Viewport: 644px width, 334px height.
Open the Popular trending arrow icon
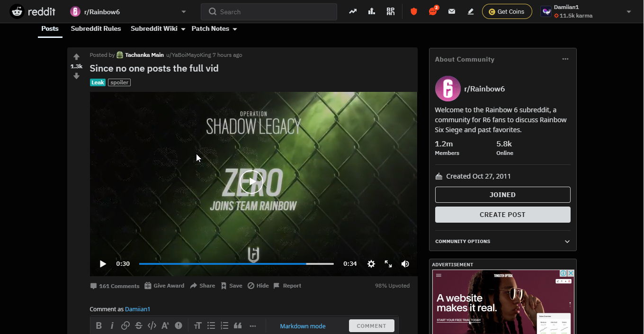point(353,11)
